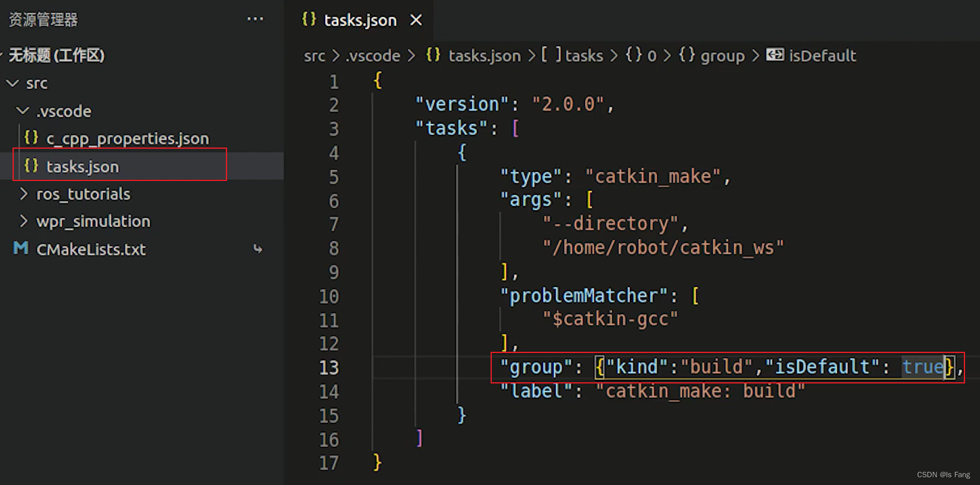Click the highlighted true value
The width and height of the screenshot is (980, 485).
coord(923,367)
